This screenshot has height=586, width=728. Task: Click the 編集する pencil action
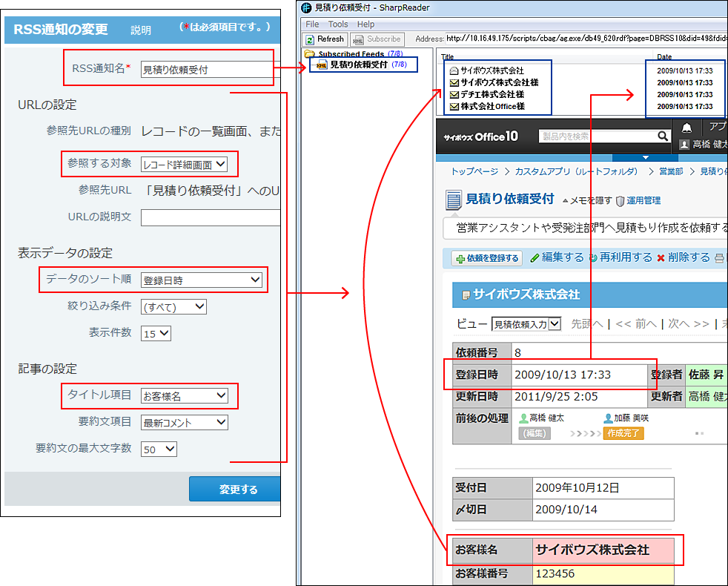coord(557,257)
